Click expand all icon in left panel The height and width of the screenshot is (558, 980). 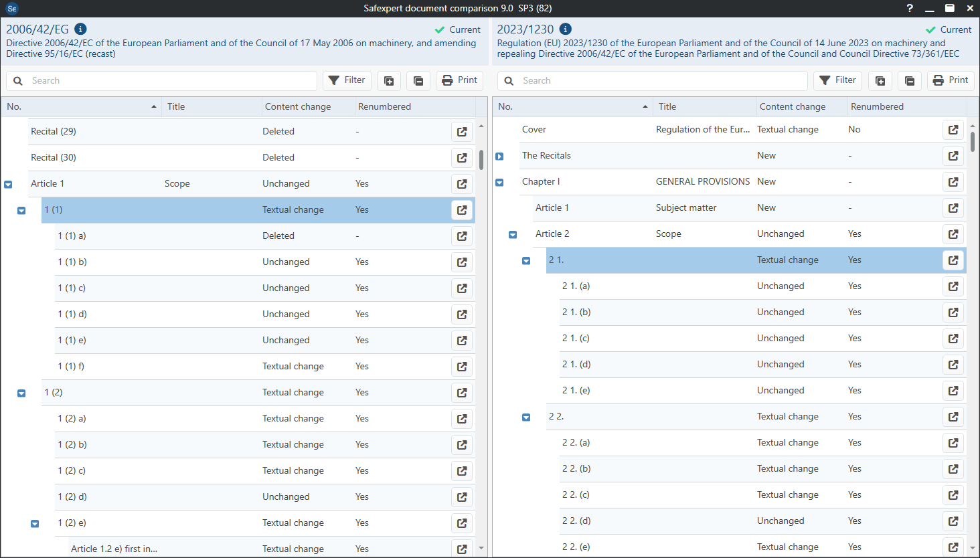tap(389, 81)
